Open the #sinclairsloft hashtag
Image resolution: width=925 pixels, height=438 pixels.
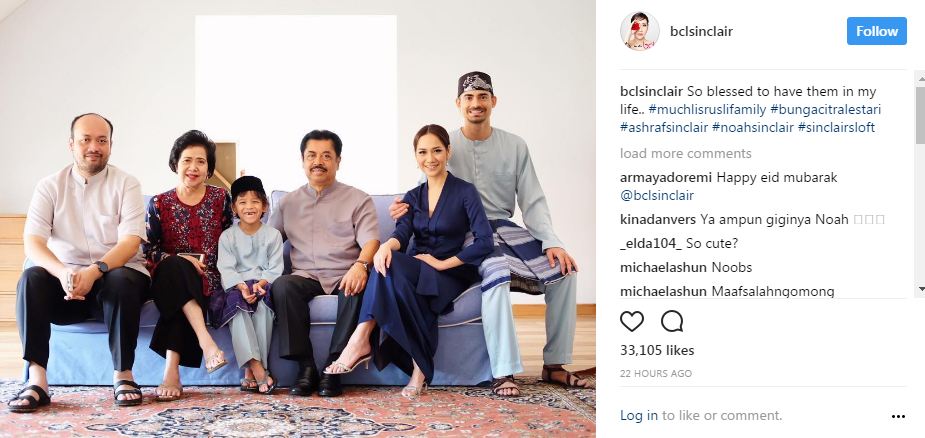[836, 128]
